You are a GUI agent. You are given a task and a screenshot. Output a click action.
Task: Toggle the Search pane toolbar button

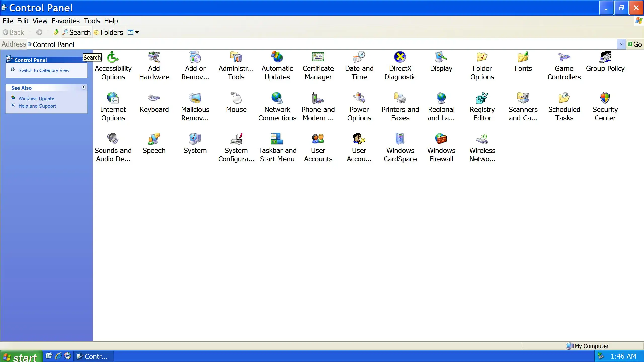[x=77, y=32]
